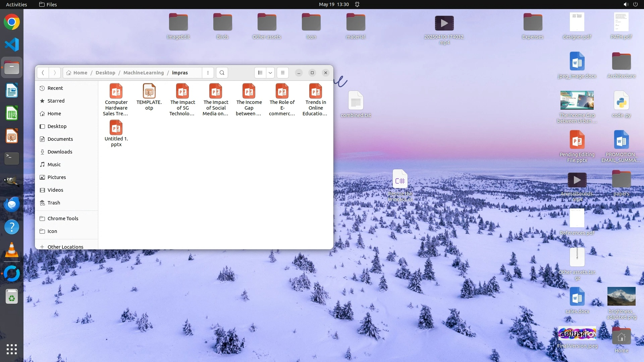This screenshot has width=644, height=362.
Task: Open the sound volume system indicator
Action: point(626,4)
